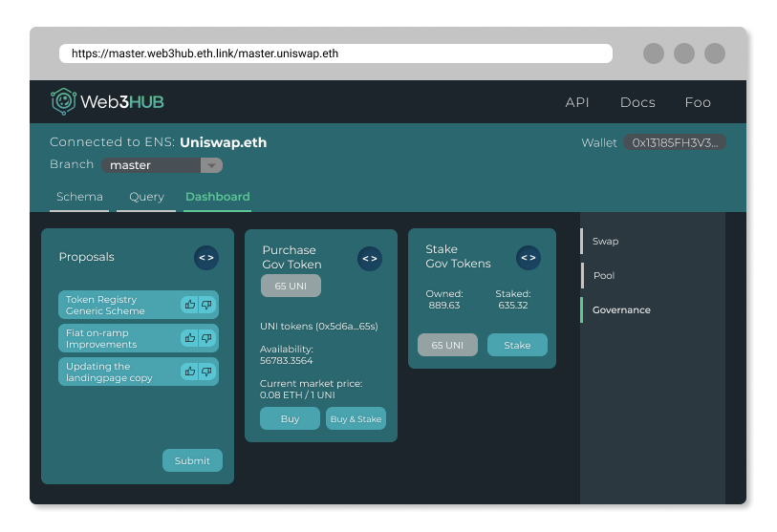Click the Uniswap.eth ENS name

pyautogui.click(x=223, y=142)
